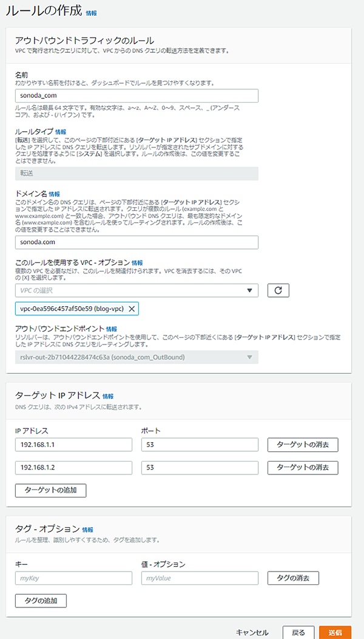The image size is (364, 639).
Task: Open 情報 link next to VPC - オプション
Action: point(137,263)
